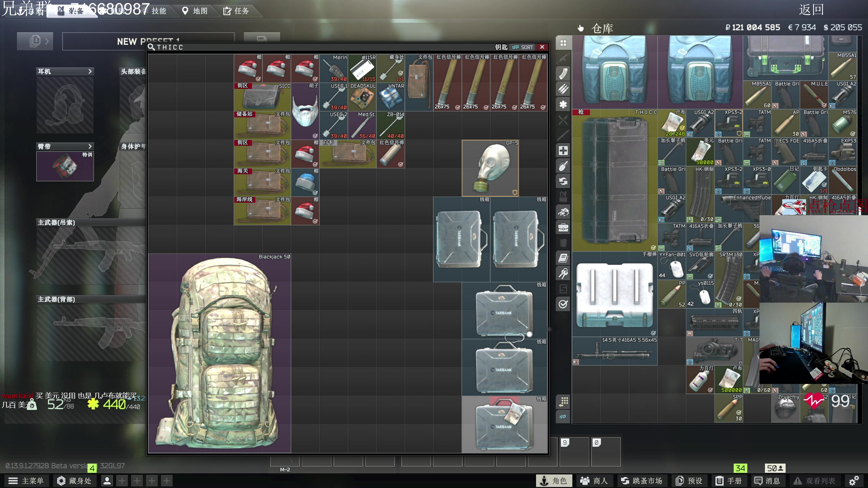Select the armband in the 臂带 slot
This screenshot has height=488, width=868.
pyautogui.click(x=65, y=166)
